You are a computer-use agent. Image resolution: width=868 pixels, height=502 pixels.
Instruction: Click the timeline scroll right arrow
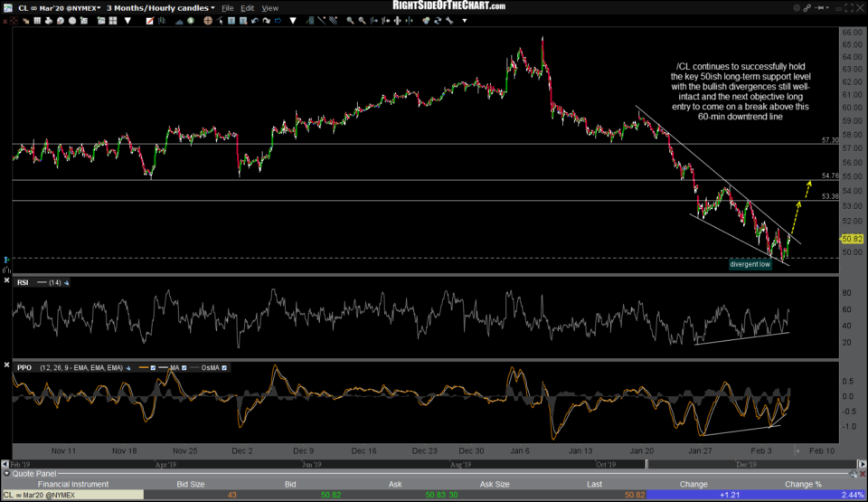[863, 464]
